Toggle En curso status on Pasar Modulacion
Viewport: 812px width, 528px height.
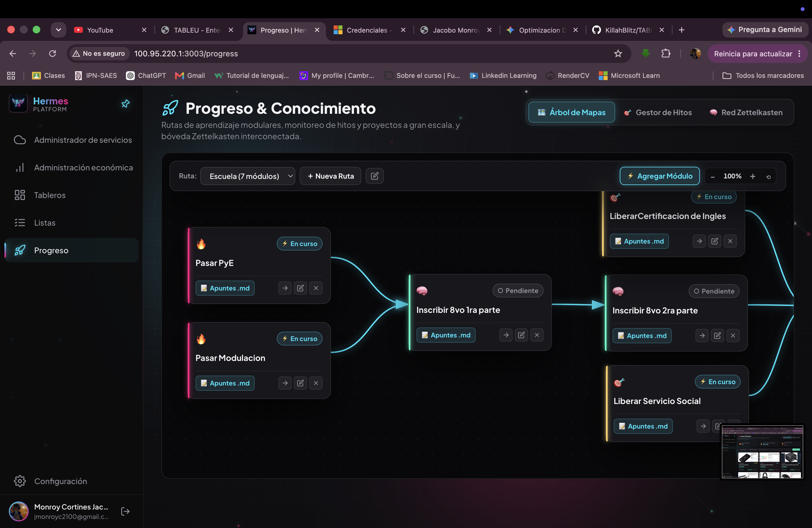click(x=300, y=339)
